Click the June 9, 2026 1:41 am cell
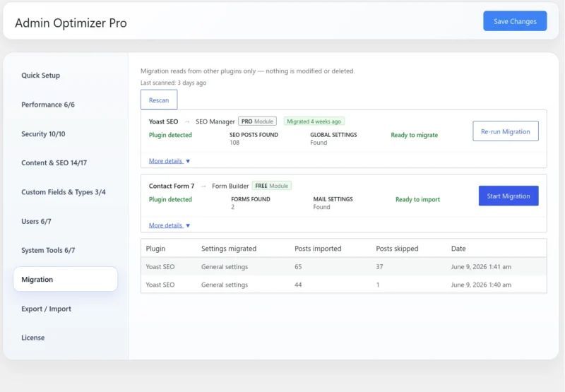This screenshot has height=392, width=565. 481,266
